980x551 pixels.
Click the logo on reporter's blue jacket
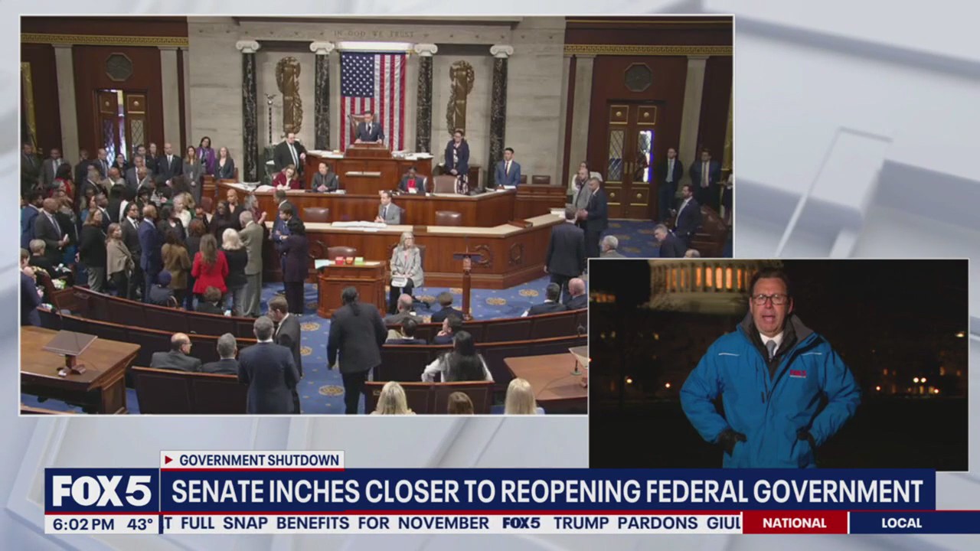[x=798, y=373]
